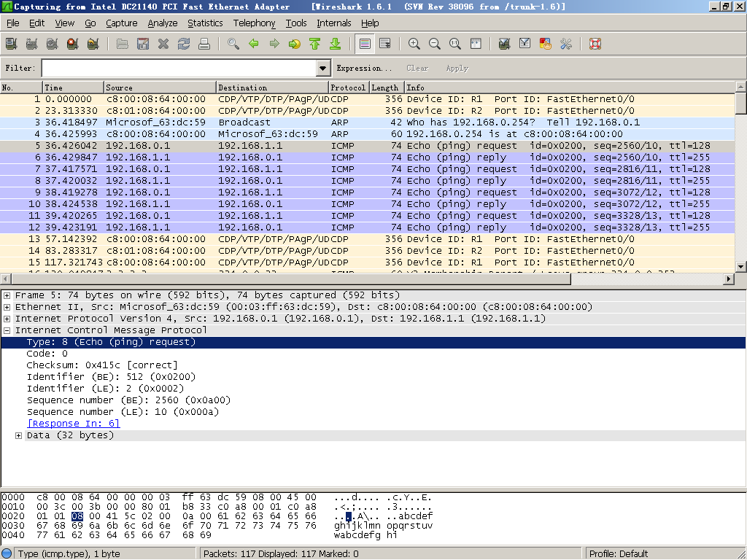The height and width of the screenshot is (560, 747).
Task: Toggle packet list colorization
Action: (x=365, y=44)
